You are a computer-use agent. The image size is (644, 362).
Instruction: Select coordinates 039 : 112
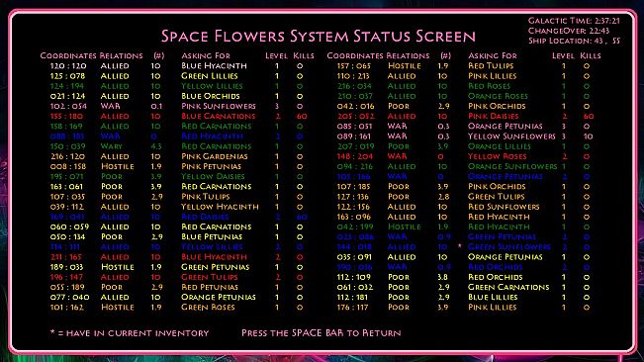pyautogui.click(x=67, y=207)
